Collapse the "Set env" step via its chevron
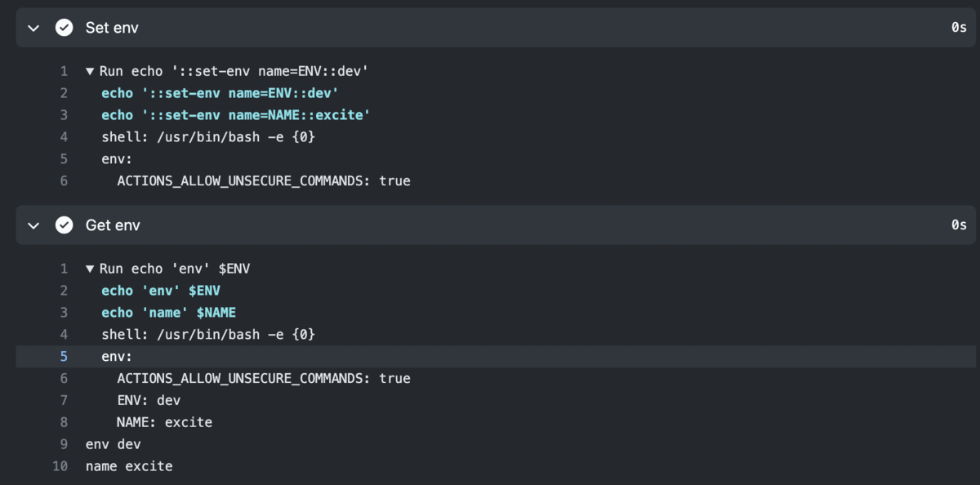This screenshot has width=980, height=485. point(31,27)
